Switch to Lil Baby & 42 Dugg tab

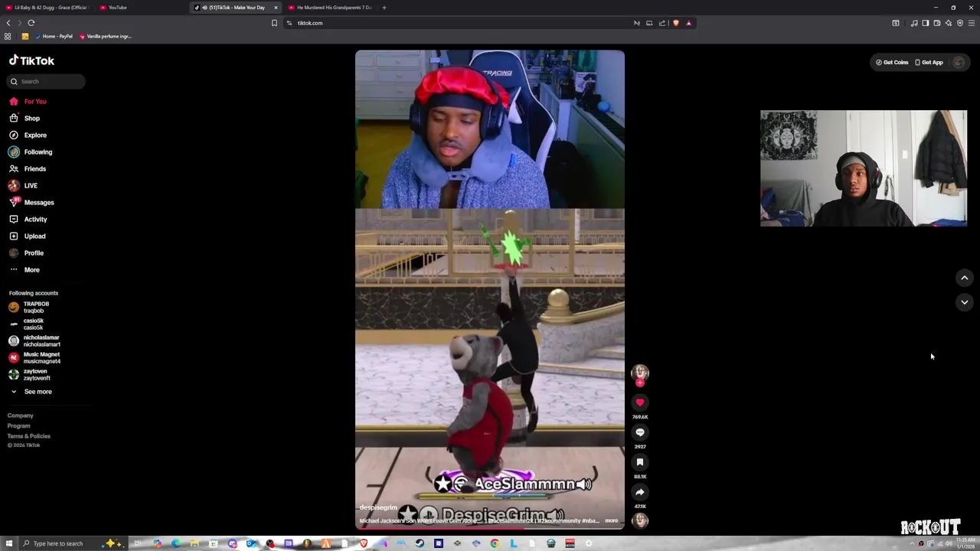click(x=46, y=8)
